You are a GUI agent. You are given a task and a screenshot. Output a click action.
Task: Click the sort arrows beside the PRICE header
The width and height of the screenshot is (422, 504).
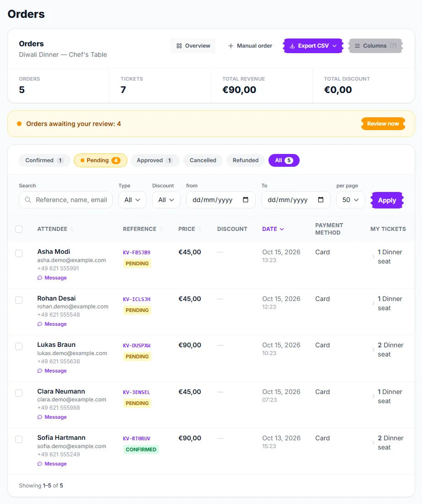pos(200,229)
